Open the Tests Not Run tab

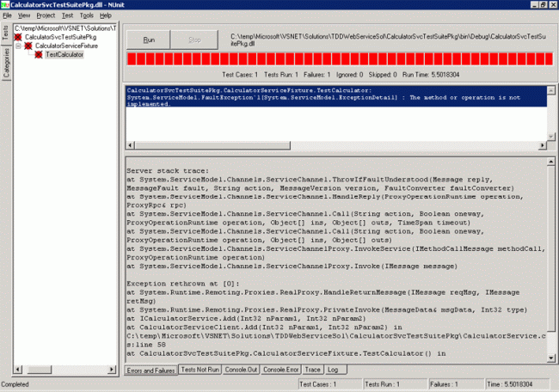click(200, 370)
